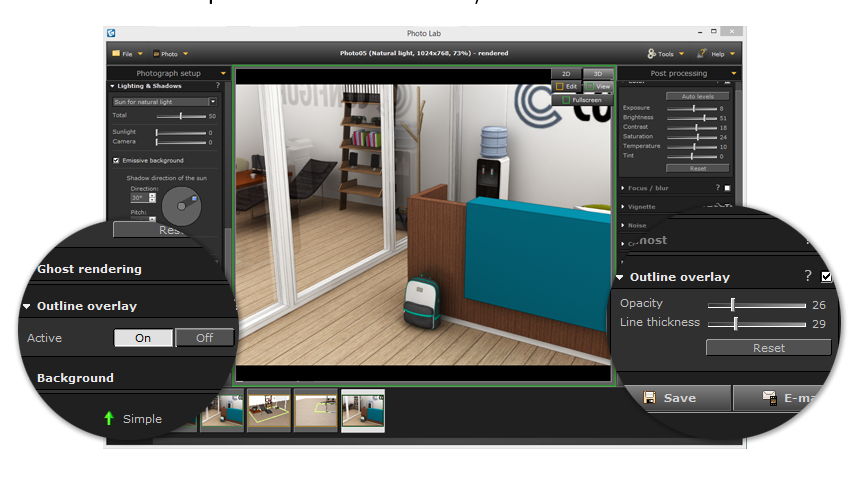This screenshot has height=484, width=856.
Task: Click the Background section header
Action: 75,378
